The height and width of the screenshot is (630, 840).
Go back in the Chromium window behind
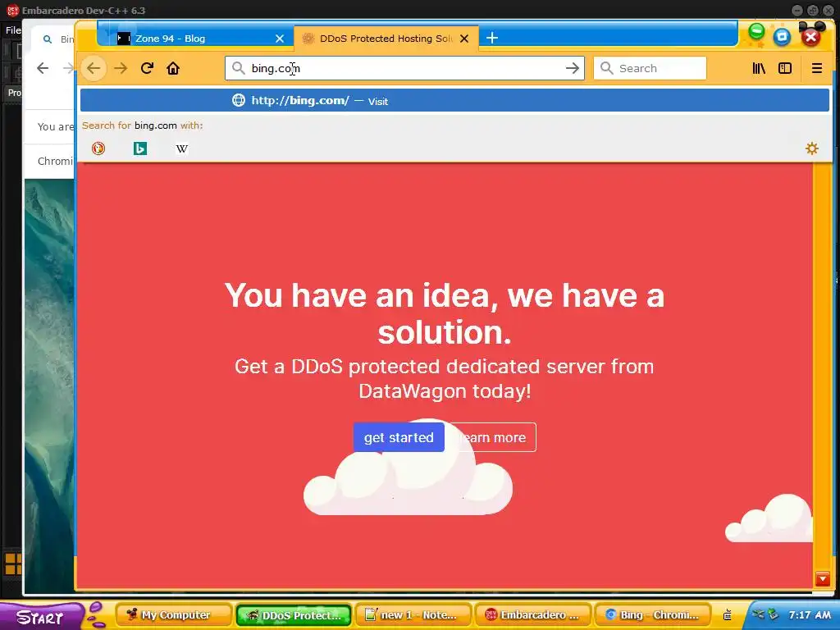pyautogui.click(x=43, y=68)
